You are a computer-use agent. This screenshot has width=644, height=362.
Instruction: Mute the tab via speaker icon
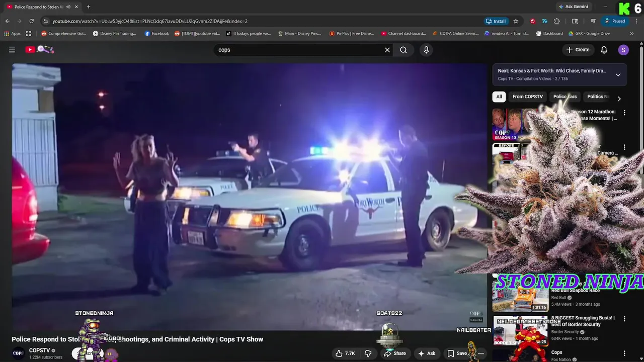(68, 7)
